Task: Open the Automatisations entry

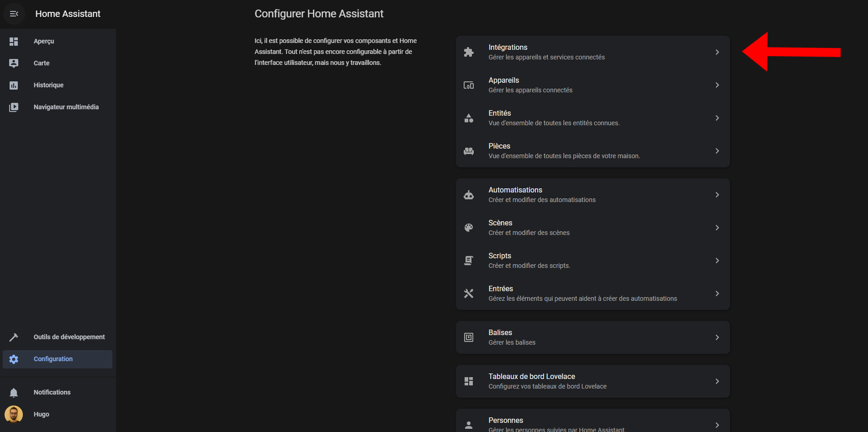Action: click(593, 195)
